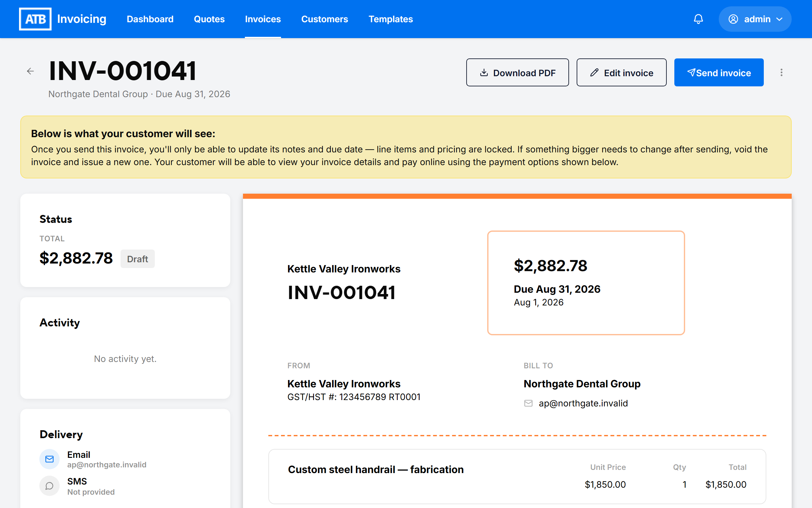This screenshot has width=812, height=508.
Task: Click the Invoicing brand text
Action: pyautogui.click(x=82, y=19)
